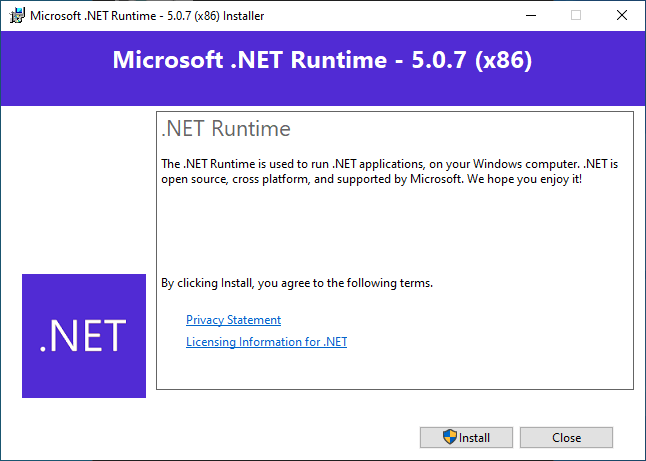Viewport: 646px width, 461px height.
Task: Start installation with the Install button
Action: click(467, 437)
